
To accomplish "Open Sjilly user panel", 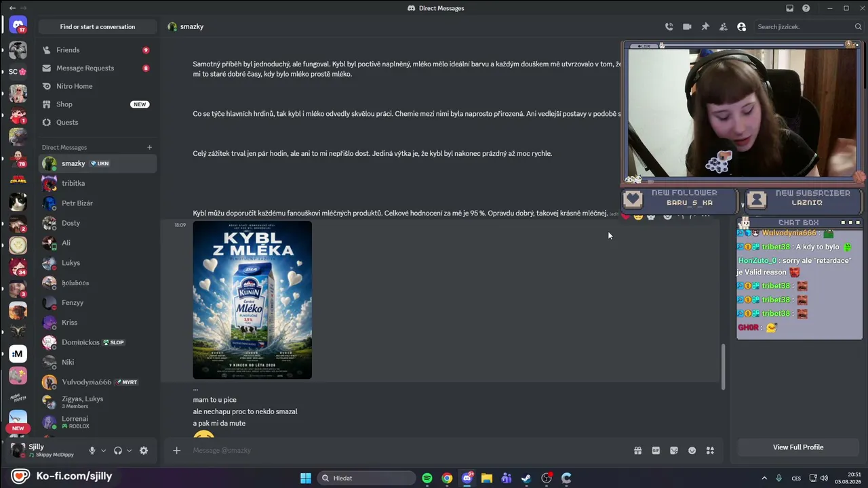I will coord(45,451).
